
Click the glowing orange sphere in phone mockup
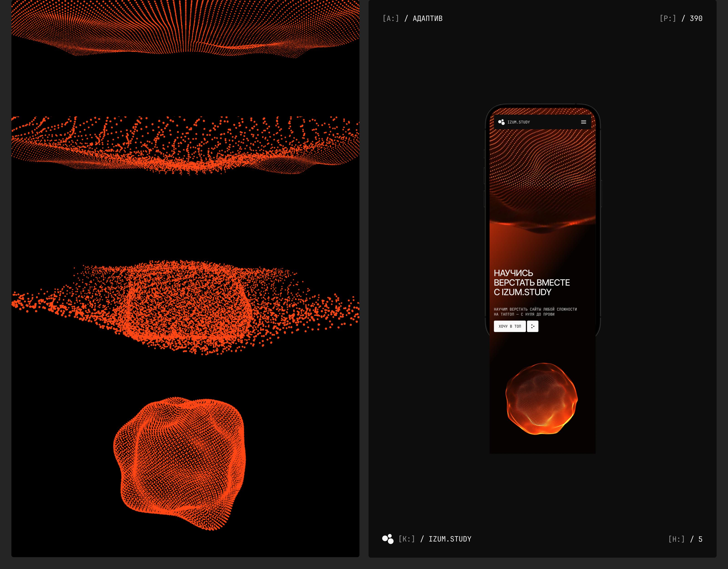coord(542,399)
